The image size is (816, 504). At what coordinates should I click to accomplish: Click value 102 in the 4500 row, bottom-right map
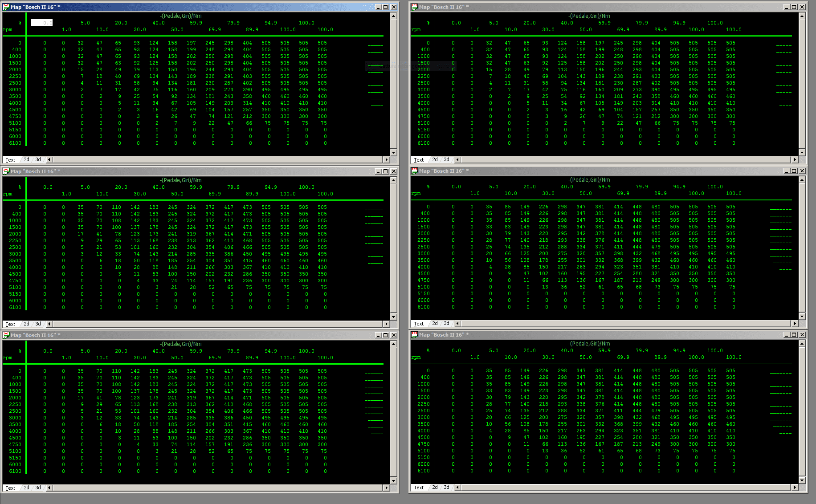pyautogui.click(x=544, y=438)
